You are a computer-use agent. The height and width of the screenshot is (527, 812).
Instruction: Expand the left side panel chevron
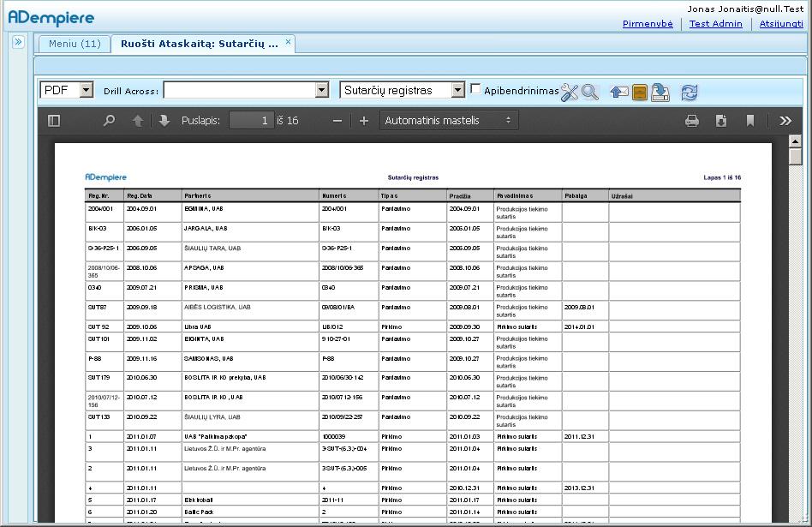pyautogui.click(x=18, y=41)
